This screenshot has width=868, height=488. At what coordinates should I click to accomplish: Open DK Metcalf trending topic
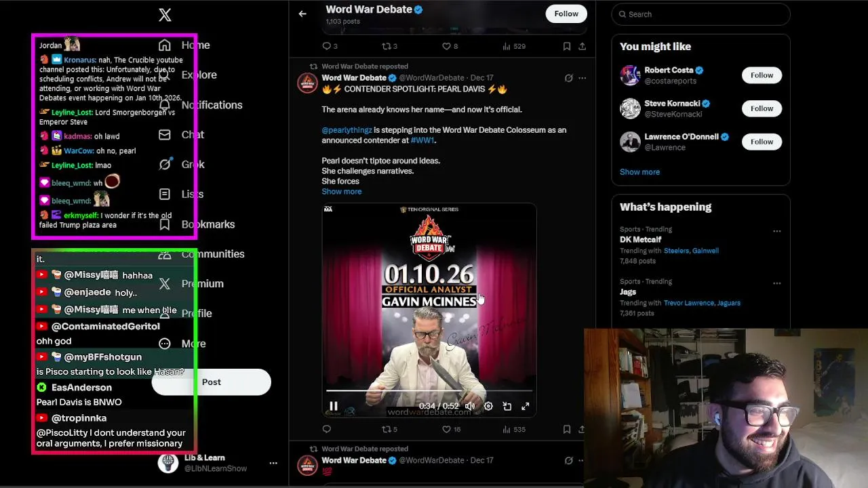click(x=640, y=240)
